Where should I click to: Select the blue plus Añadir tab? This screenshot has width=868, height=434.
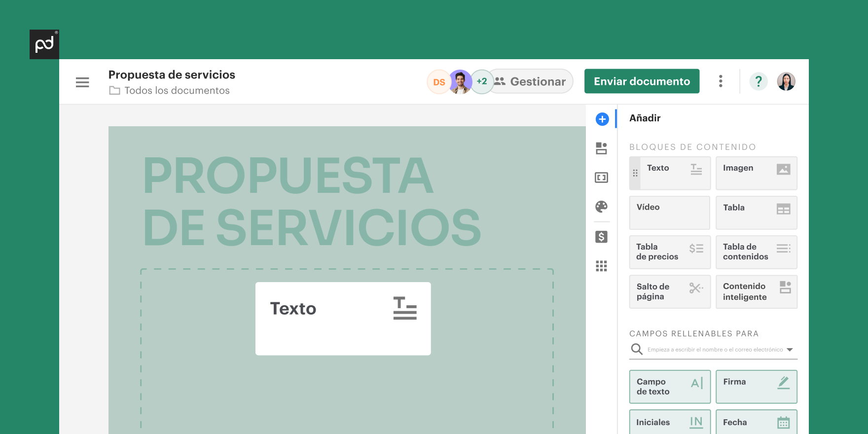click(x=602, y=119)
